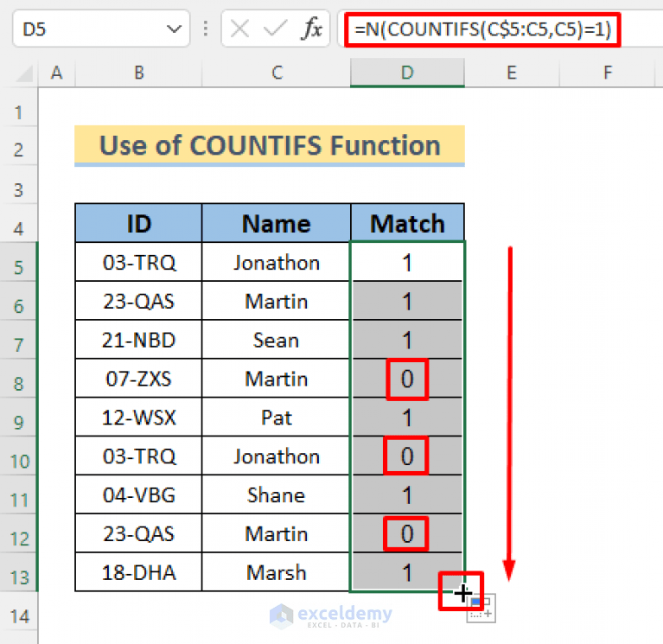Select column C header
This screenshot has height=644, width=663.
[x=277, y=73]
